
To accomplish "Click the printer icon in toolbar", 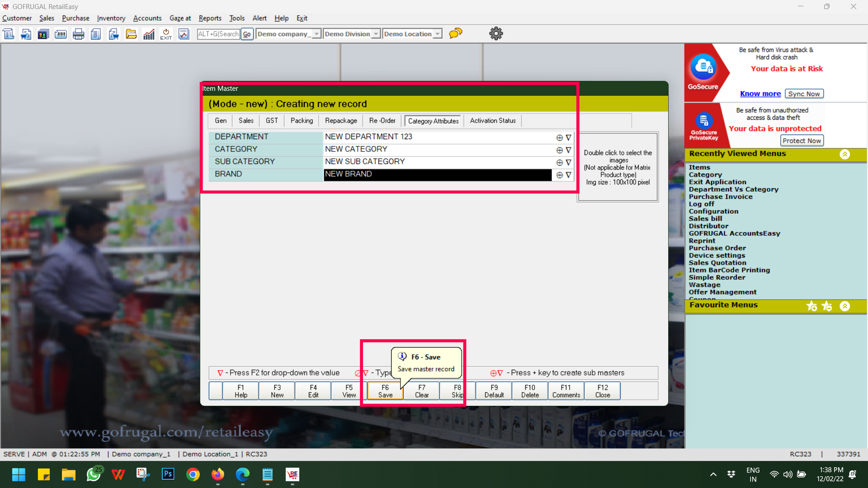I will [78, 34].
